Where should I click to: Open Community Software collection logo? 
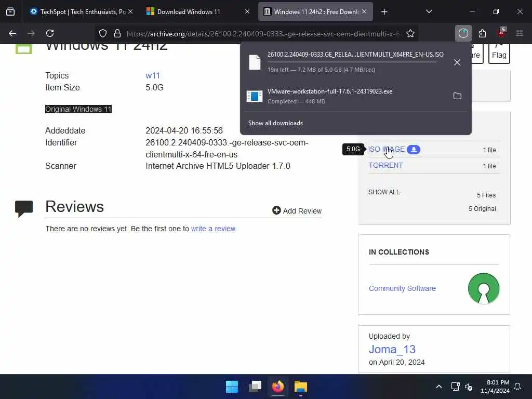[x=484, y=288]
